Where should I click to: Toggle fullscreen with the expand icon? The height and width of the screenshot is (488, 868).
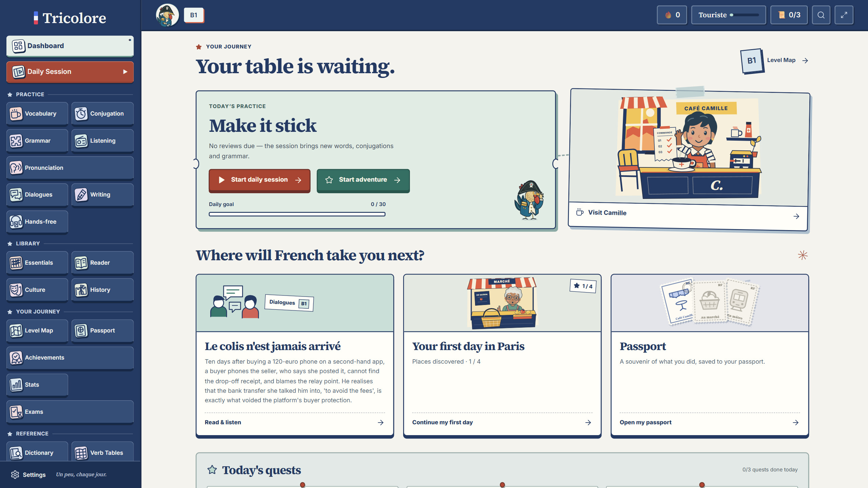click(x=844, y=15)
